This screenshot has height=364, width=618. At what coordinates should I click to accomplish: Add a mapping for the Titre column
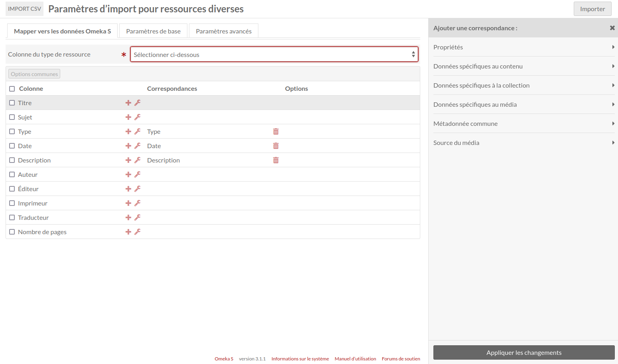(128, 103)
